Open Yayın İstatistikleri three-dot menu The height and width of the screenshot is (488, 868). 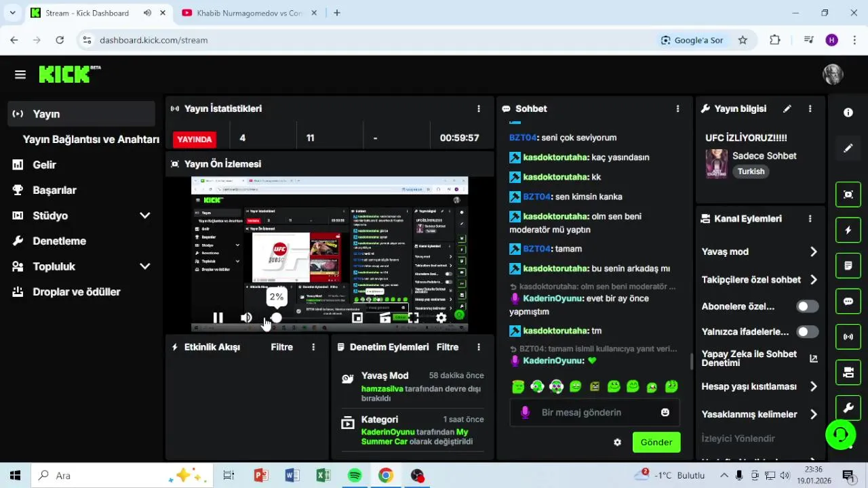pos(479,108)
